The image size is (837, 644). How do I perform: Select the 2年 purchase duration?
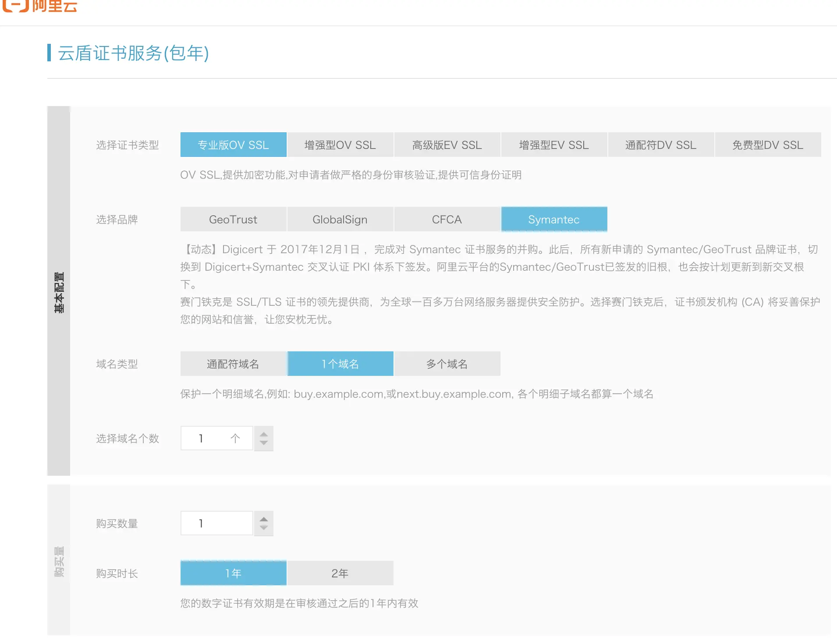click(340, 573)
